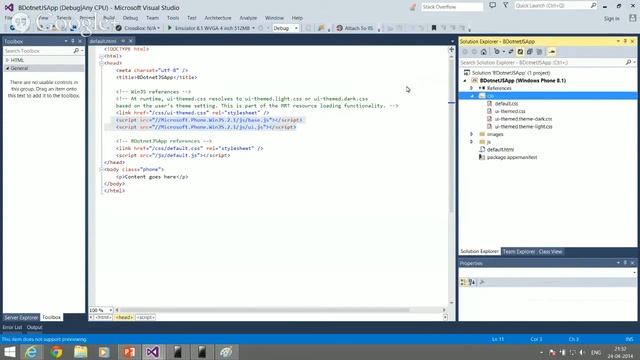Click Attach To IIS toolbar button

(x=355, y=28)
